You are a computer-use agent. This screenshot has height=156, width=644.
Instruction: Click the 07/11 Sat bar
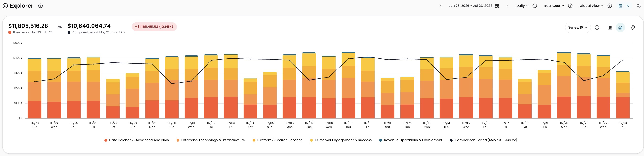388,98
